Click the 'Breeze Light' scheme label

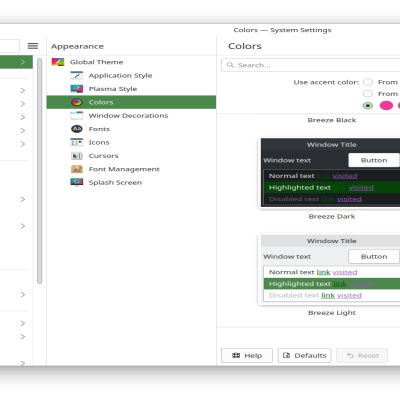[332, 313]
